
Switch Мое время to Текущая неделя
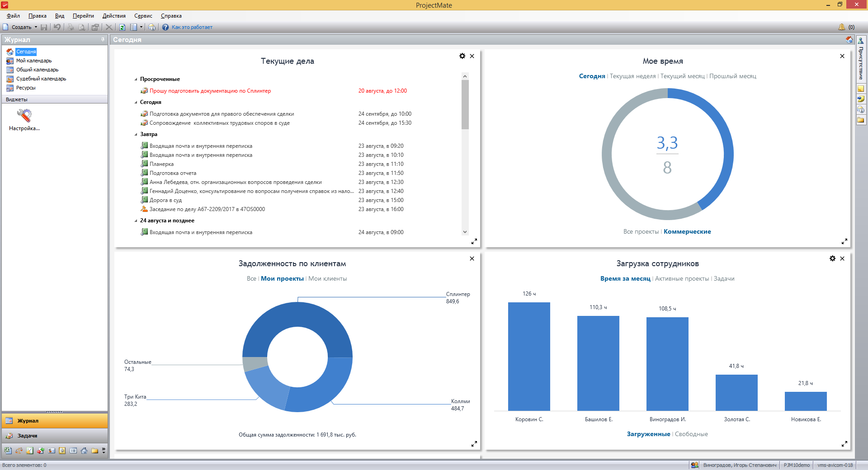tap(632, 76)
